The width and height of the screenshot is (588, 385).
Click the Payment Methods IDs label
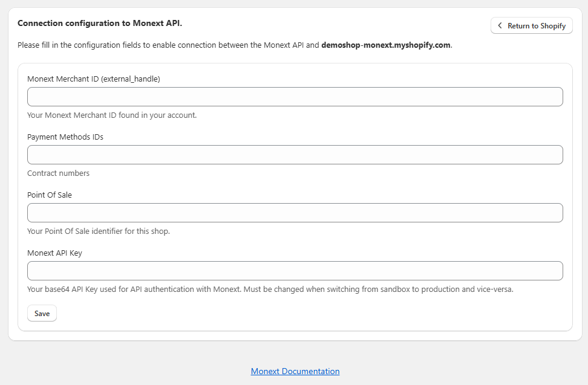coord(65,137)
